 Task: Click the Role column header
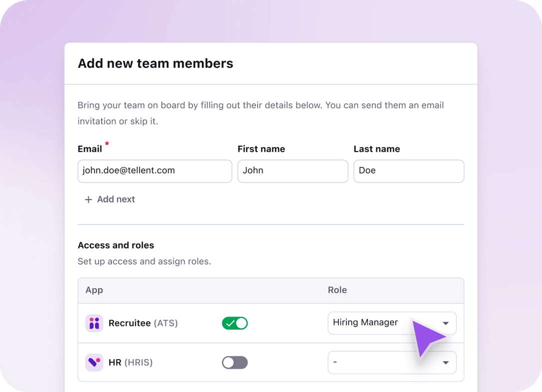pos(337,290)
